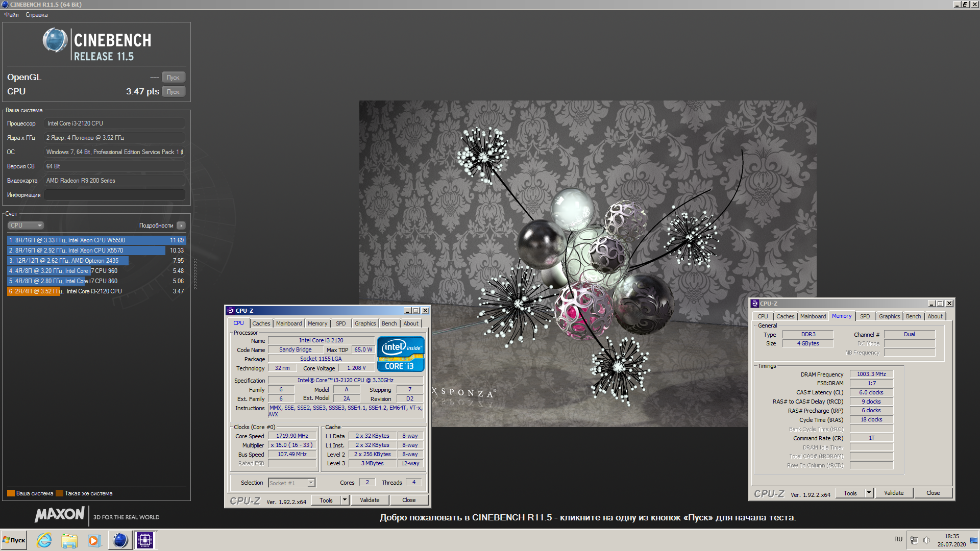The width and height of the screenshot is (980, 551).
Task: Switch to Cinebench taskbar icon
Action: pyautogui.click(x=120, y=540)
